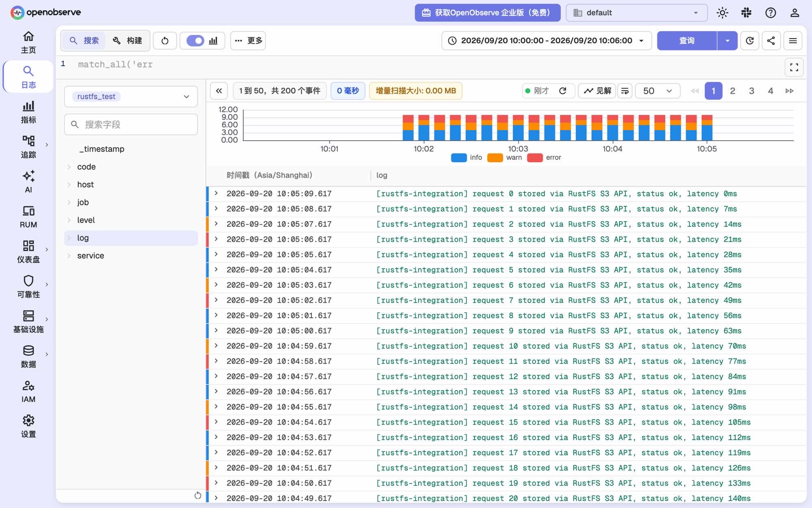Click 获取OpenObserve 企业版 button
The height and width of the screenshot is (508, 812).
(x=488, y=13)
